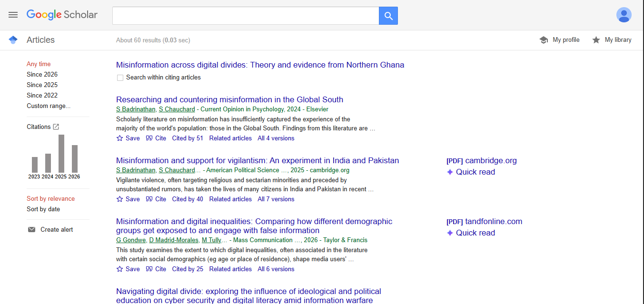Open Misinformation across digital divides article title
Viewport: 644px width, 304px height.
(x=260, y=65)
